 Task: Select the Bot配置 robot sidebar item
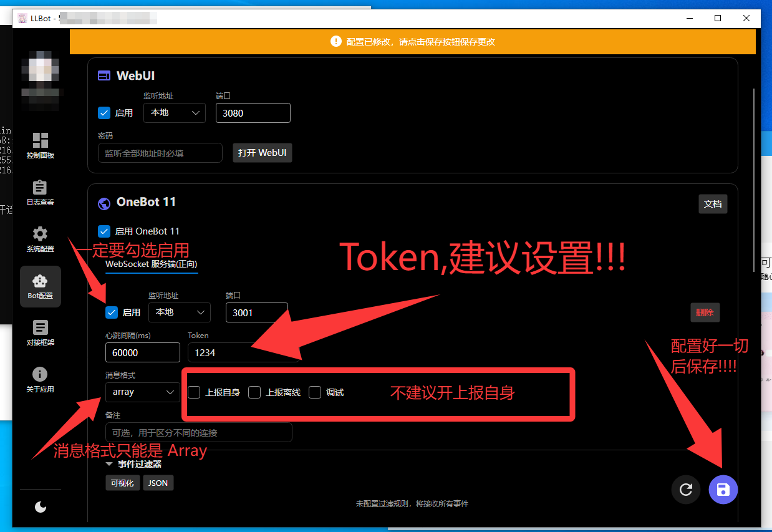pyautogui.click(x=41, y=286)
